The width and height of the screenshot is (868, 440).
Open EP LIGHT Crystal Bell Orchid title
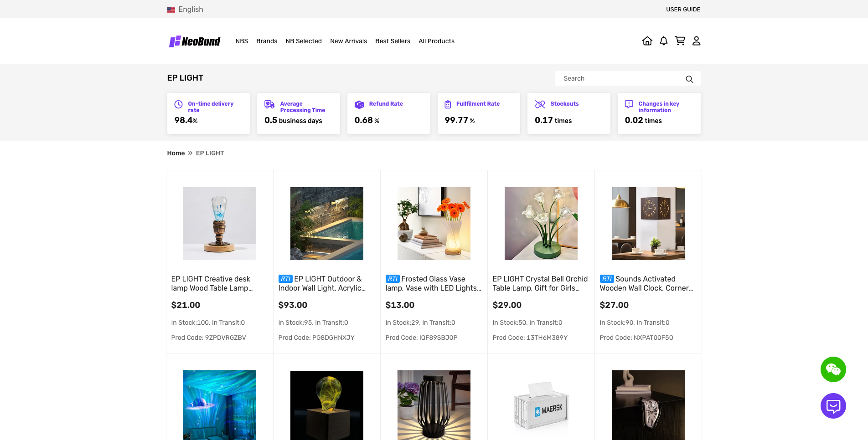pos(540,283)
